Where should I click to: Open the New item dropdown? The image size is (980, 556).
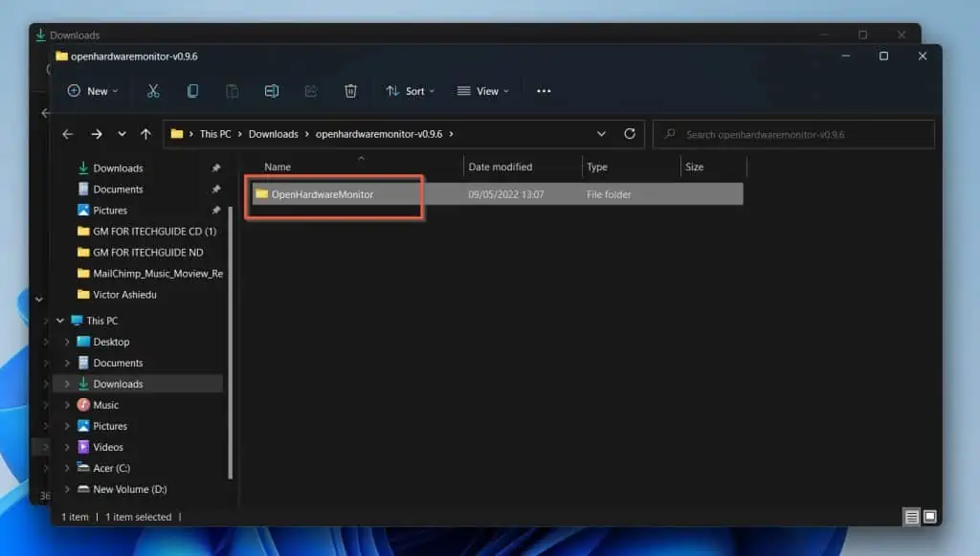click(x=93, y=91)
